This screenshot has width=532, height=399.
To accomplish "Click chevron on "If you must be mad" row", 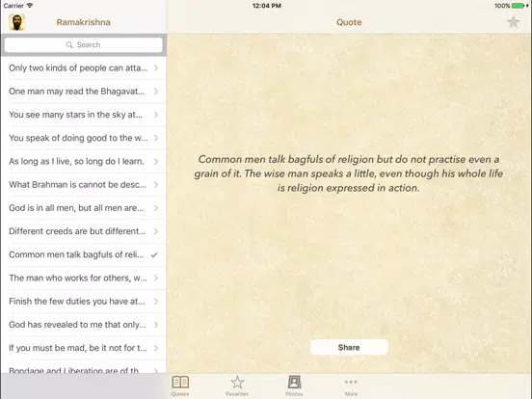I will [x=156, y=348].
